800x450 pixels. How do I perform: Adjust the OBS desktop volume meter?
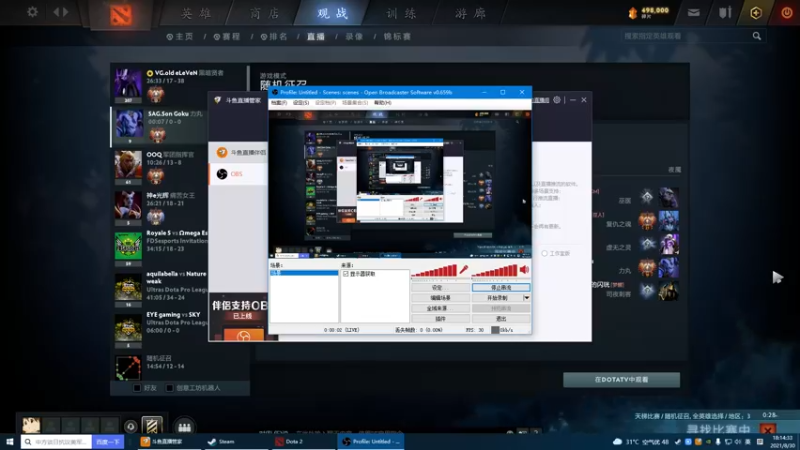(x=495, y=271)
